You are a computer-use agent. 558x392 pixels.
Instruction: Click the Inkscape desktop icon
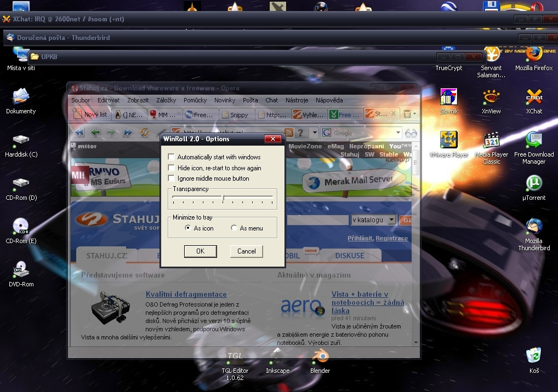(x=277, y=361)
